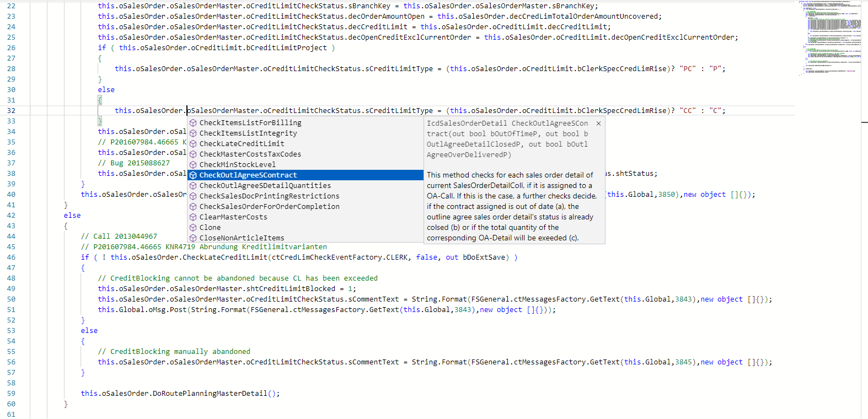868x419 pixels.
Task: Click line number 46 in the gutter
Action: pyautogui.click(x=11, y=257)
